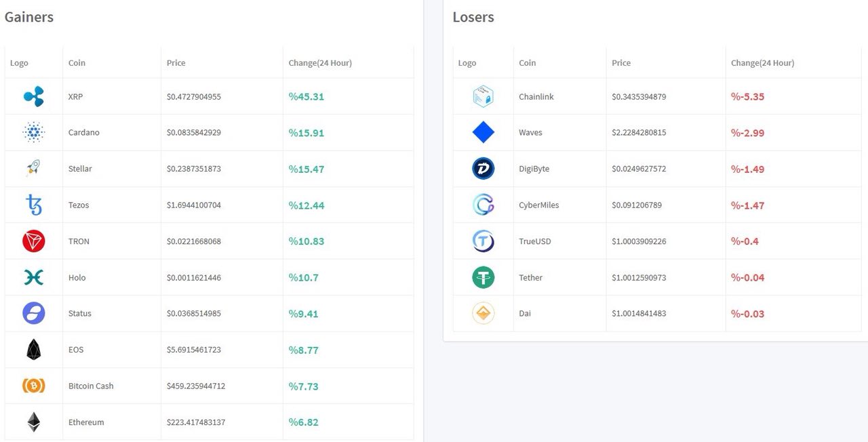The image size is (868, 442).
Task: Click Ethereum price $223.417483137
Action: coord(196,422)
